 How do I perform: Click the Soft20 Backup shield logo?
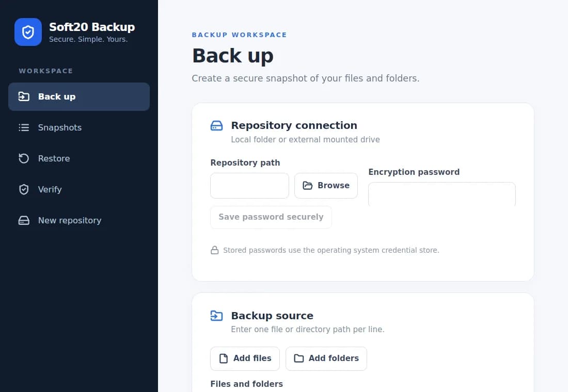(28, 32)
